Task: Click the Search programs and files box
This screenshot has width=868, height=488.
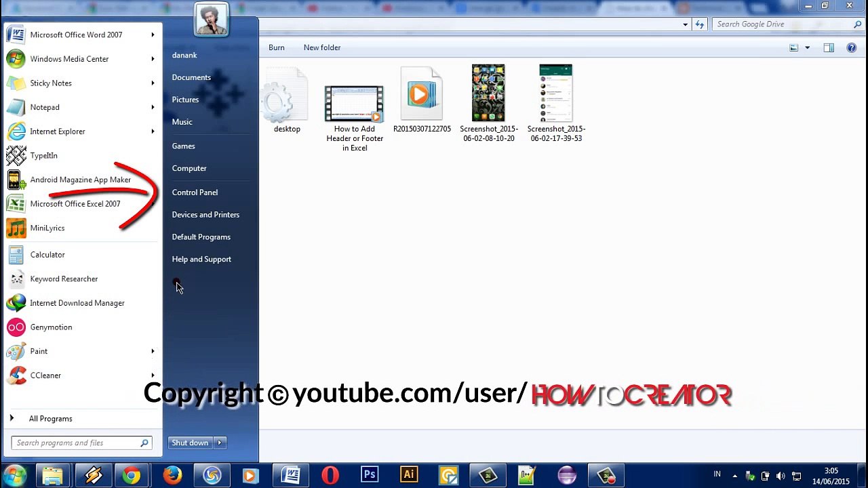Action: [81, 443]
